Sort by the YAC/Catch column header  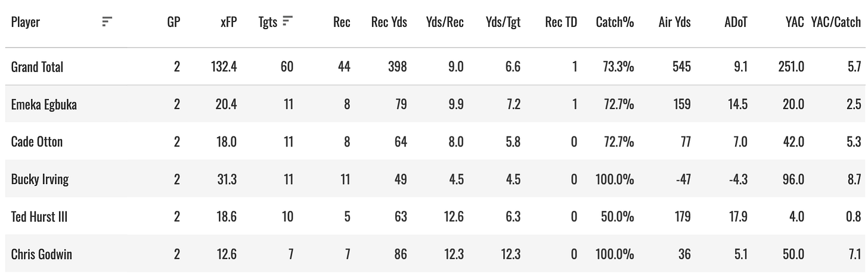[836, 22]
